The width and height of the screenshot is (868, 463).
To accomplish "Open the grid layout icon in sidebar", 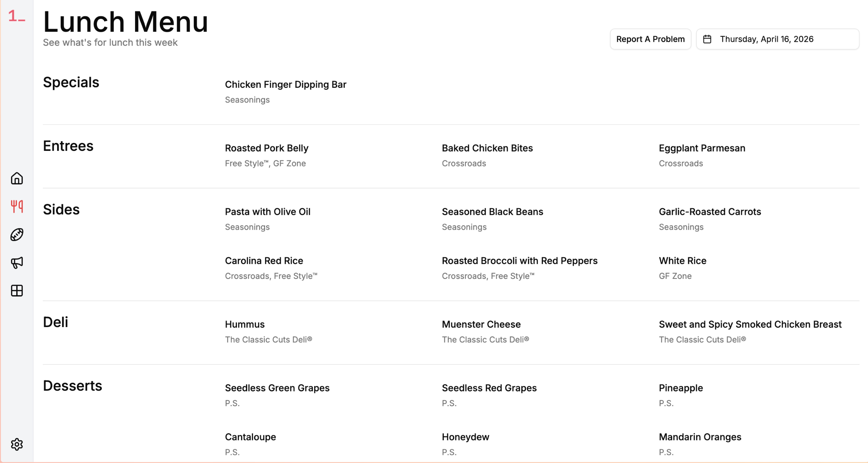I will click(17, 291).
